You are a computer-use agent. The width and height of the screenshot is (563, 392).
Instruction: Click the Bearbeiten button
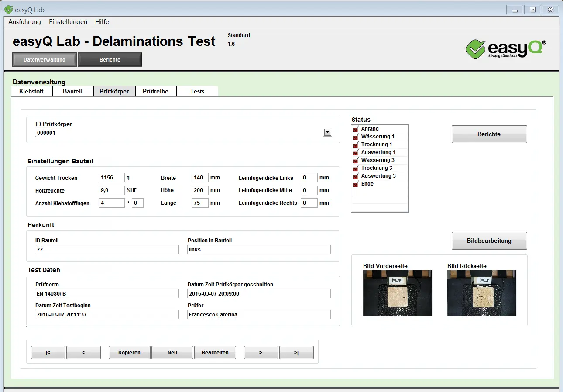215,352
